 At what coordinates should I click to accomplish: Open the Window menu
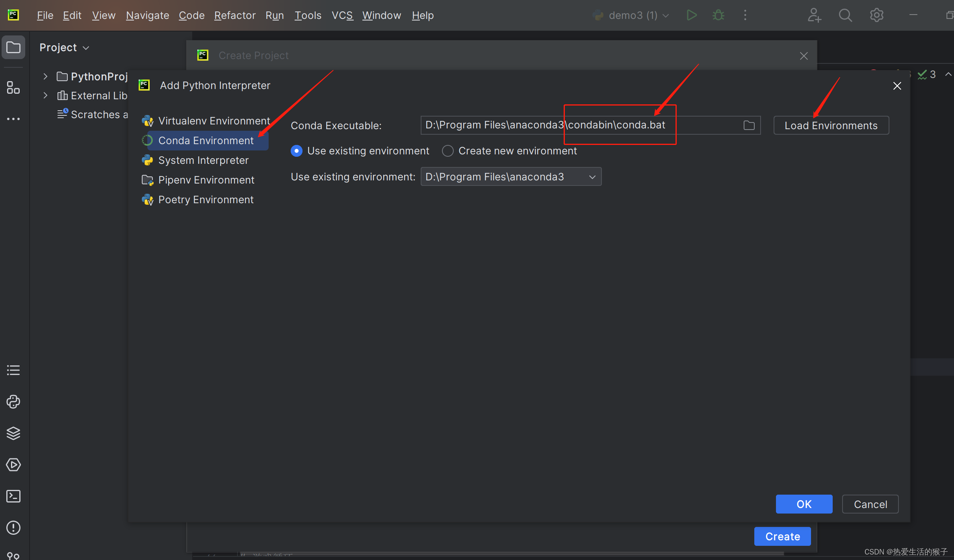pyautogui.click(x=382, y=15)
